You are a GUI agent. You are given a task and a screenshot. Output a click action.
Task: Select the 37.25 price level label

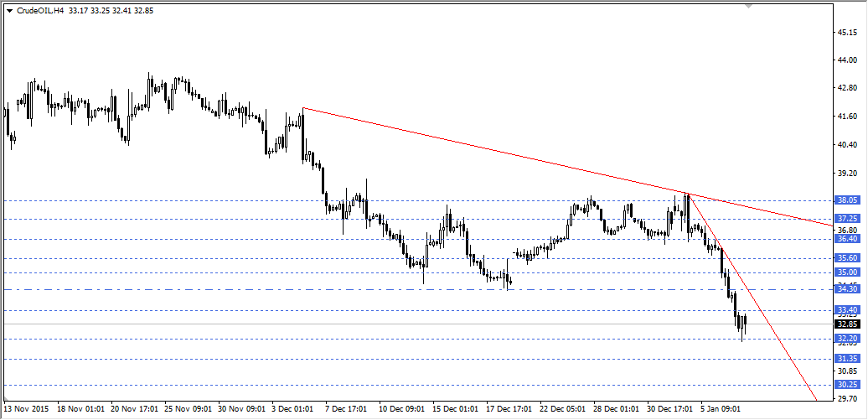847,219
